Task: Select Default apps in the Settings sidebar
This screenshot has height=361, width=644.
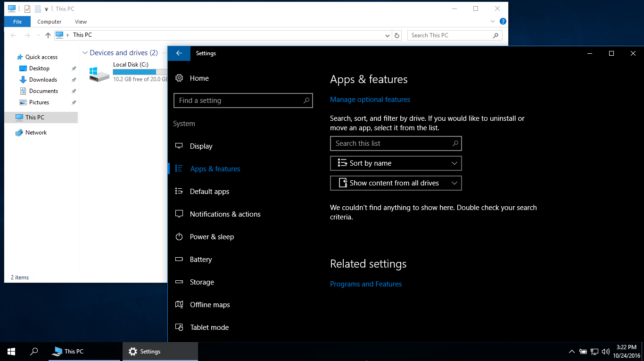Action: click(x=209, y=191)
